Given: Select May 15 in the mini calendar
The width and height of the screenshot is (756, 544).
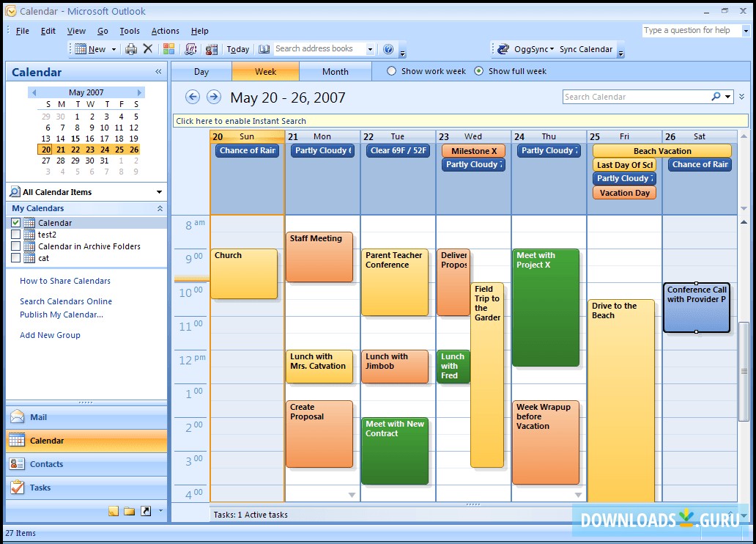Looking at the screenshot, I should tap(75, 139).
